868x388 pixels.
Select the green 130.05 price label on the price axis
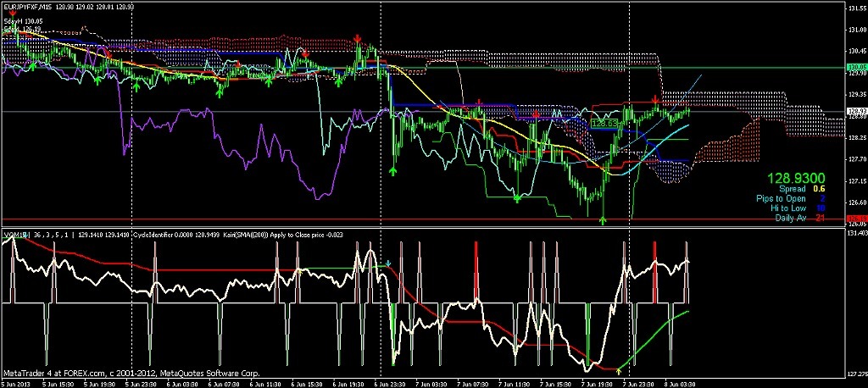coord(856,67)
